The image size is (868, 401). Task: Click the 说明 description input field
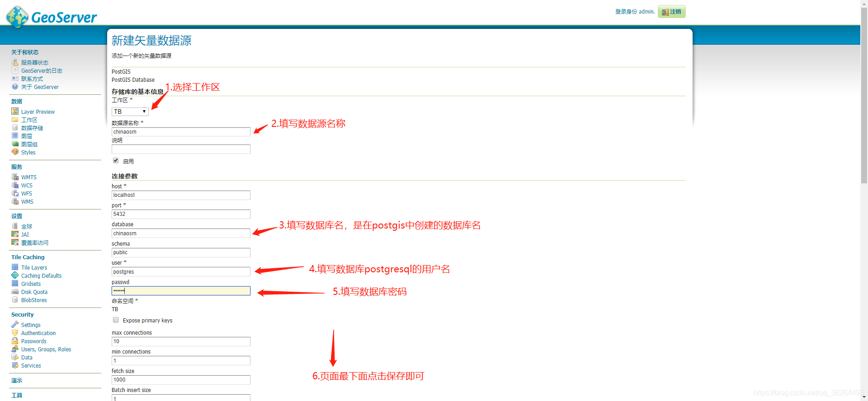(181, 149)
